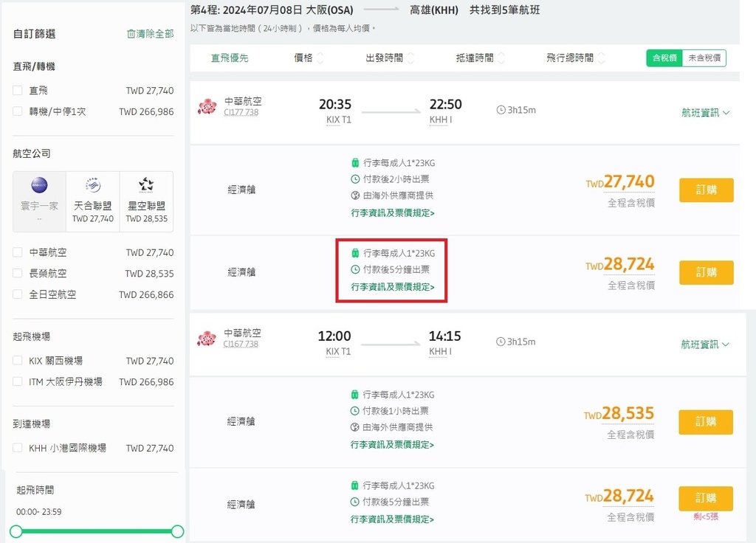This screenshot has height=543, width=756.
Task: Click clock icon beside 付款後2小時出票
Action: (355, 179)
